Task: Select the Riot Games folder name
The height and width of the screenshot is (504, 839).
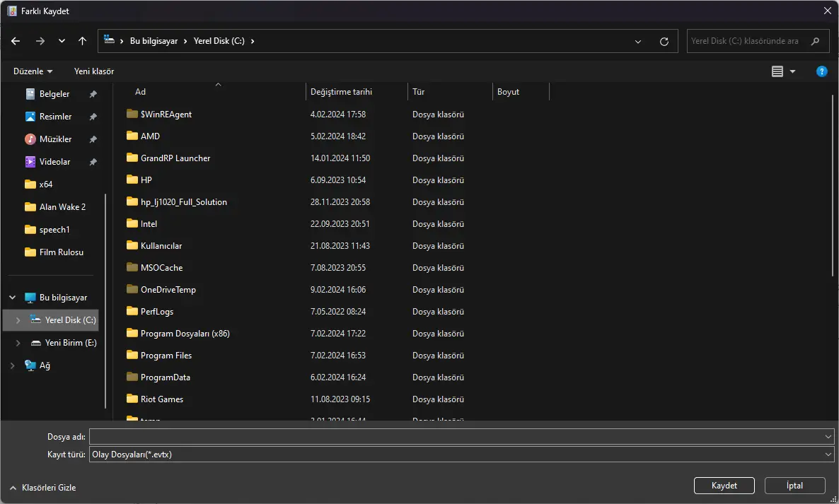Action: pyautogui.click(x=162, y=399)
